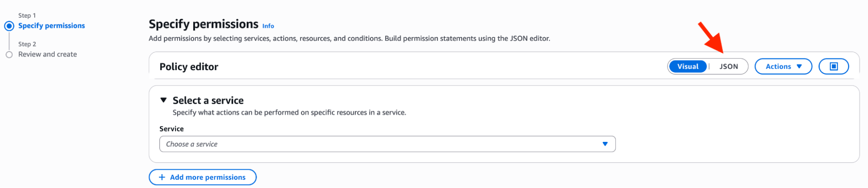The height and width of the screenshot is (188, 868).
Task: Click the Specify permissions page heading
Action: point(204,24)
